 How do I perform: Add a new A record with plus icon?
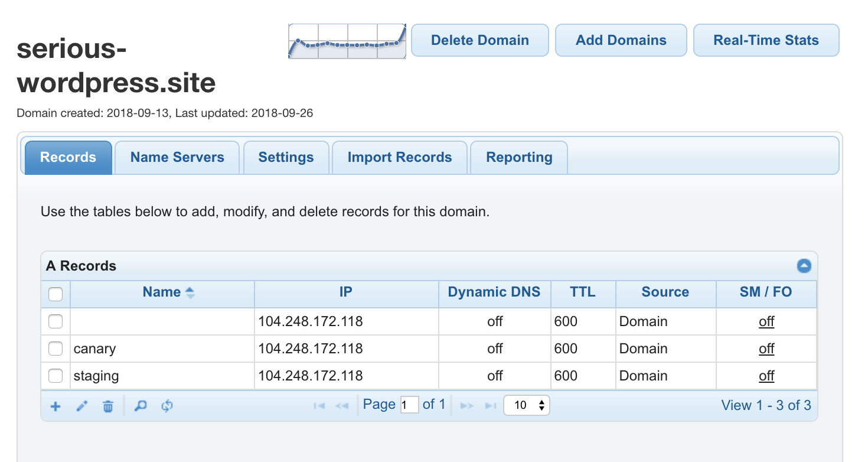click(56, 406)
